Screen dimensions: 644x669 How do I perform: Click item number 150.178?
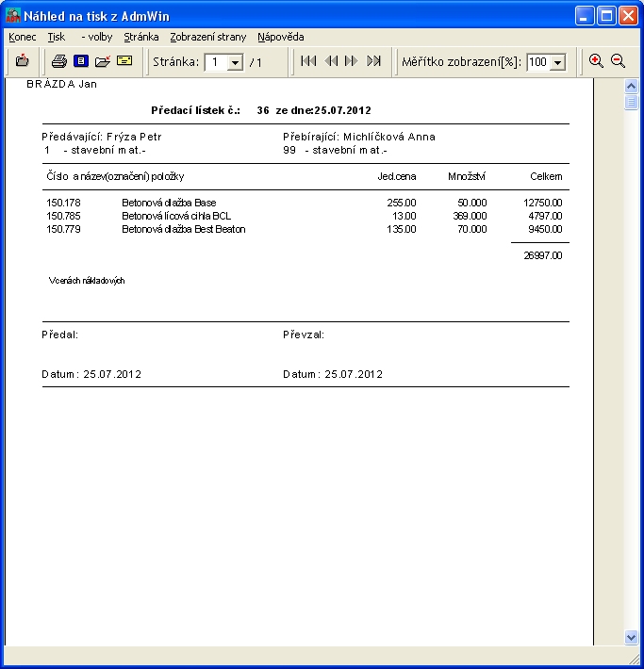tap(63, 203)
